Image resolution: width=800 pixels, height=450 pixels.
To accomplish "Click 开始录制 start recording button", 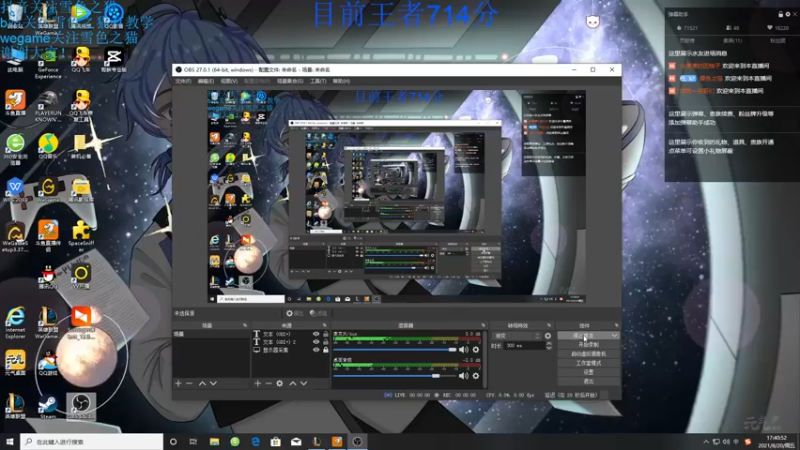I will point(588,345).
